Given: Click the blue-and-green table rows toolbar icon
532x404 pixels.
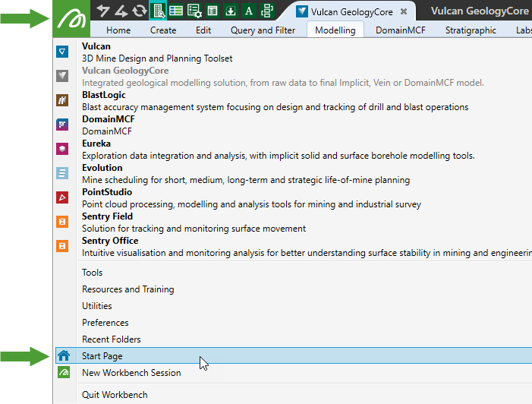Looking at the screenshot, I should pos(176,11).
